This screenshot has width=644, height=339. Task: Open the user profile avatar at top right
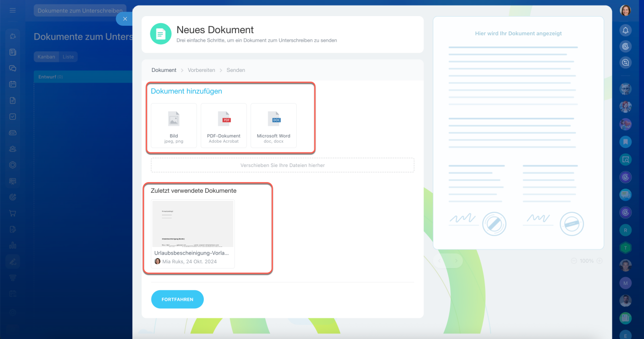[x=625, y=11]
